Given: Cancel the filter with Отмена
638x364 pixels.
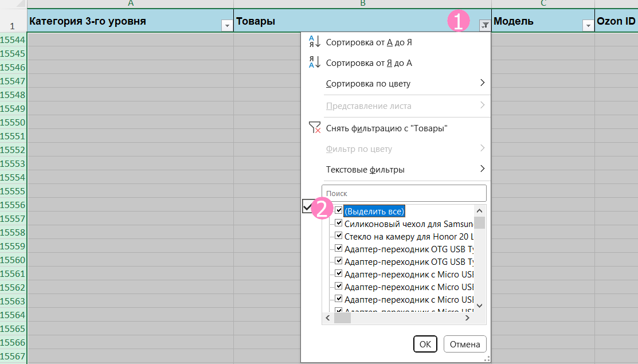Looking at the screenshot, I should [465, 344].
